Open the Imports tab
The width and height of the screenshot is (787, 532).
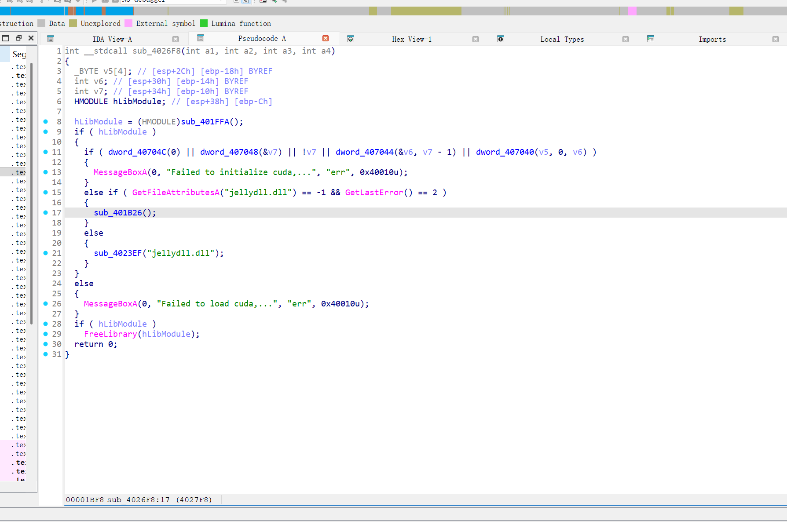click(712, 39)
